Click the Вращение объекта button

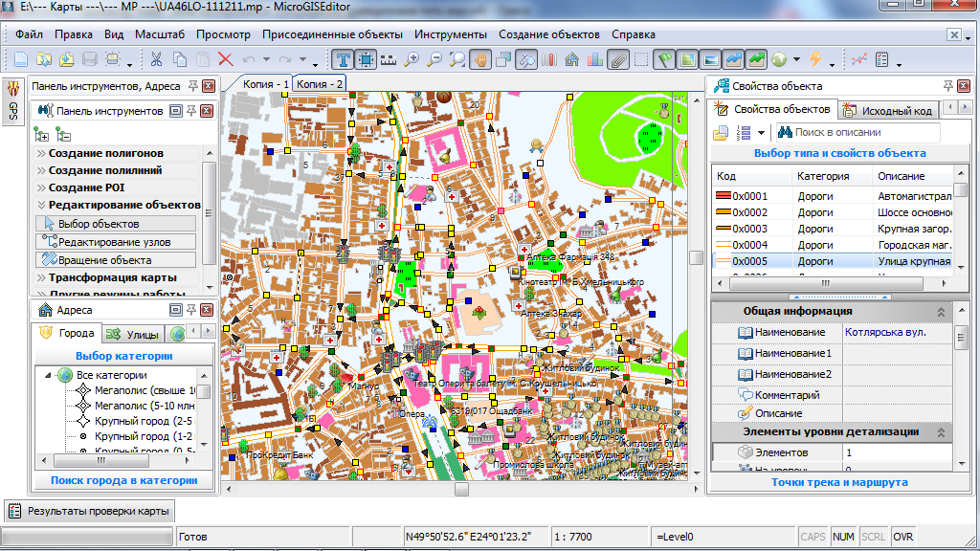[x=106, y=260]
